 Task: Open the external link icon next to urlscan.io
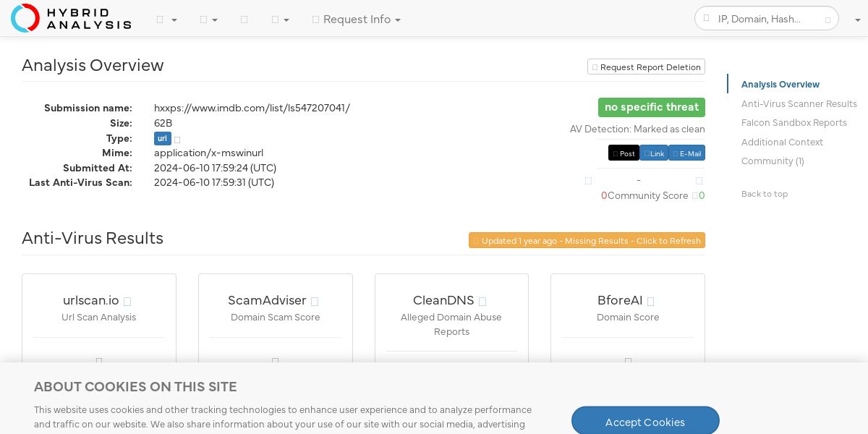coord(127,302)
